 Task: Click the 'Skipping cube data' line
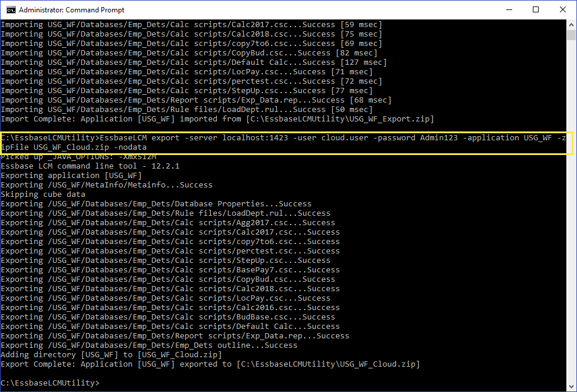[43, 195]
